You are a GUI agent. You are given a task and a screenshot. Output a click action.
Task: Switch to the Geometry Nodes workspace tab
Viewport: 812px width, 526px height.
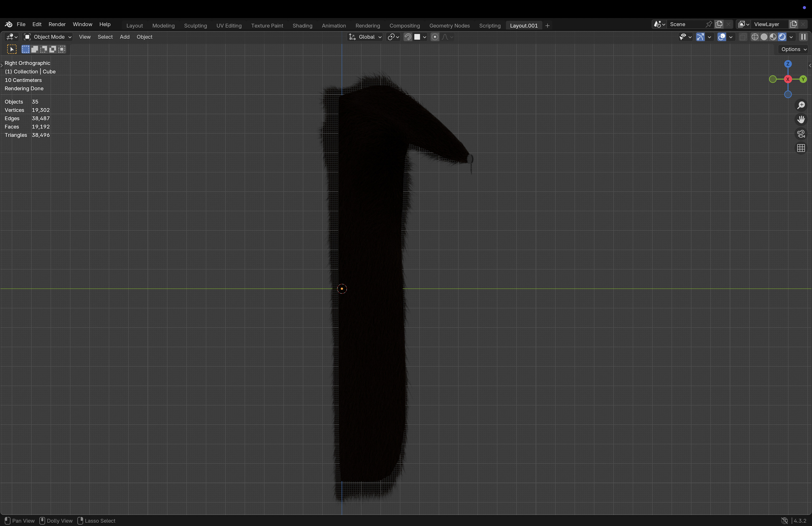(449, 26)
